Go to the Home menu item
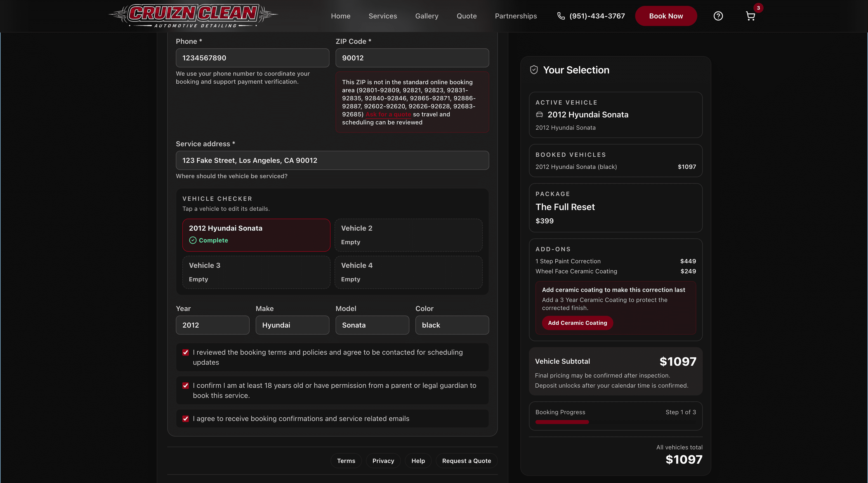 [341, 16]
